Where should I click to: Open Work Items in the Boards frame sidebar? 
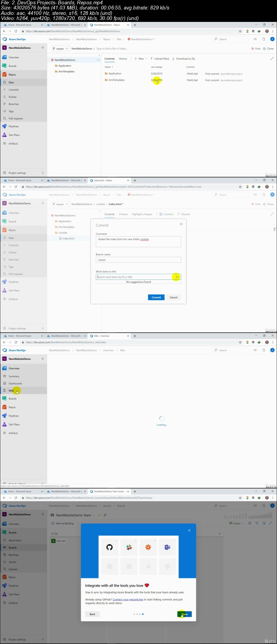(15, 540)
